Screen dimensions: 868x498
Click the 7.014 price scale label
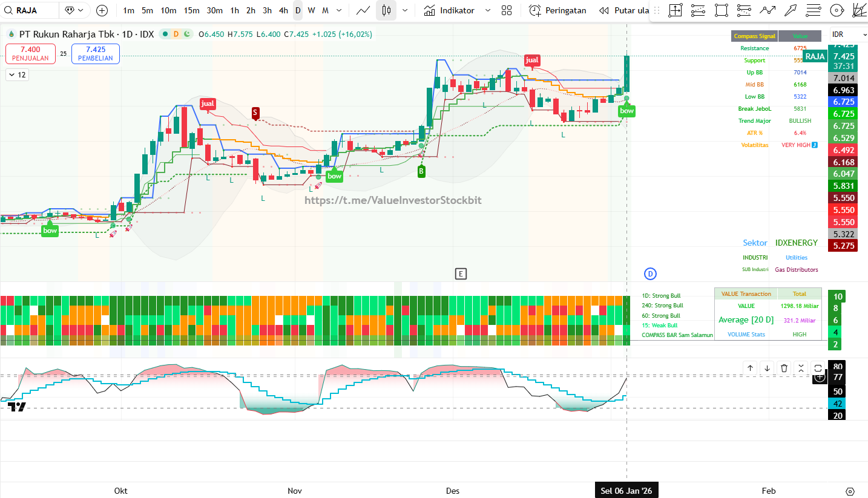(x=844, y=78)
